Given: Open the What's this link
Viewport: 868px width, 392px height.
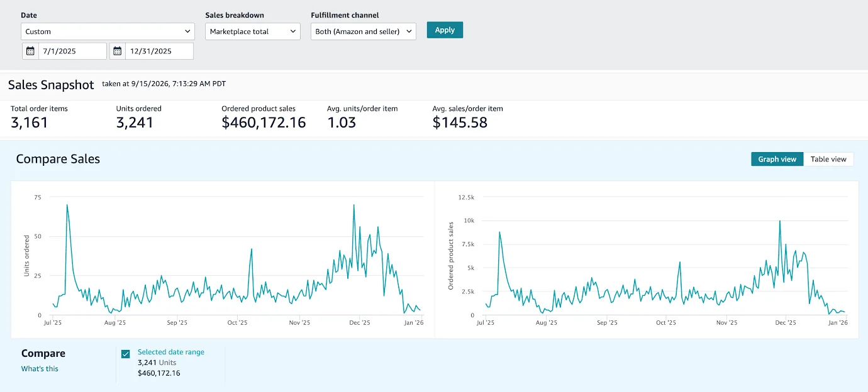Looking at the screenshot, I should pos(40,369).
